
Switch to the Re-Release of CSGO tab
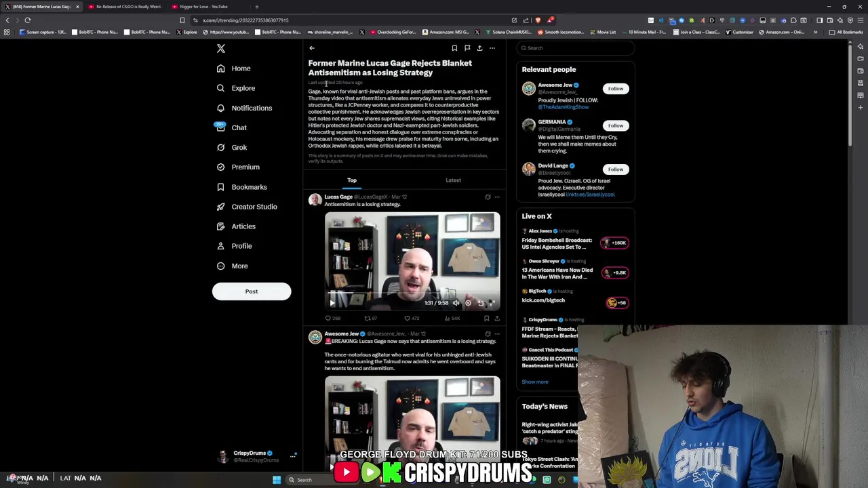pyautogui.click(x=125, y=7)
